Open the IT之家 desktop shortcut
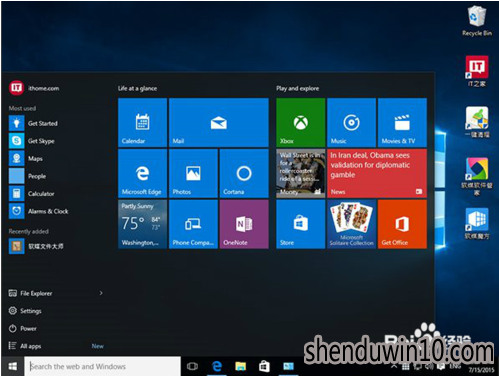The image size is (499, 377). click(477, 71)
